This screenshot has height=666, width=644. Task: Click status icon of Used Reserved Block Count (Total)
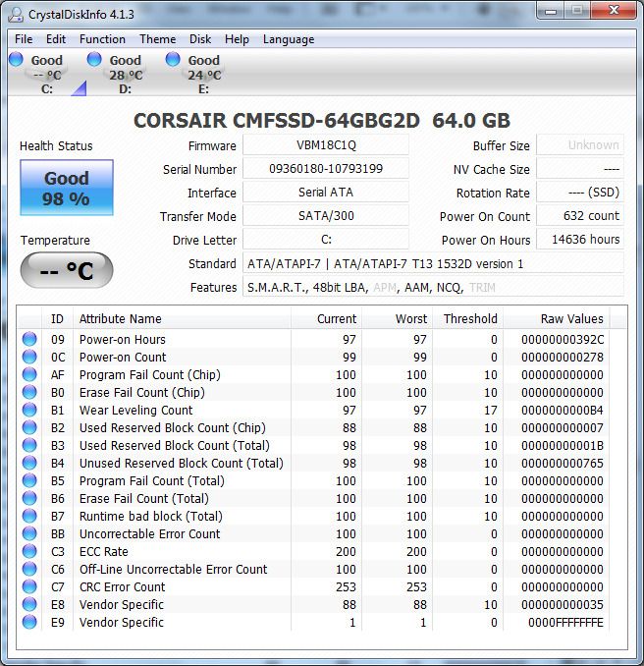point(29,445)
